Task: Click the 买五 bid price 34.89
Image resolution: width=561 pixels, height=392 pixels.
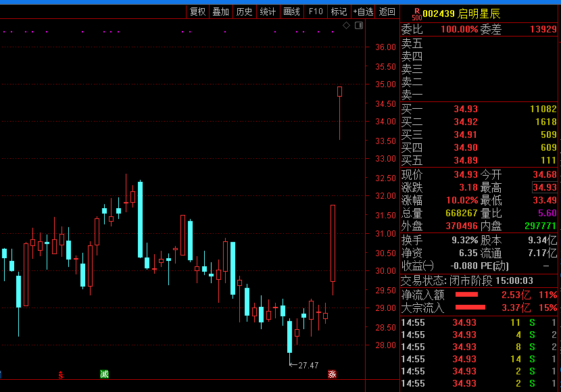Action: tap(466, 161)
